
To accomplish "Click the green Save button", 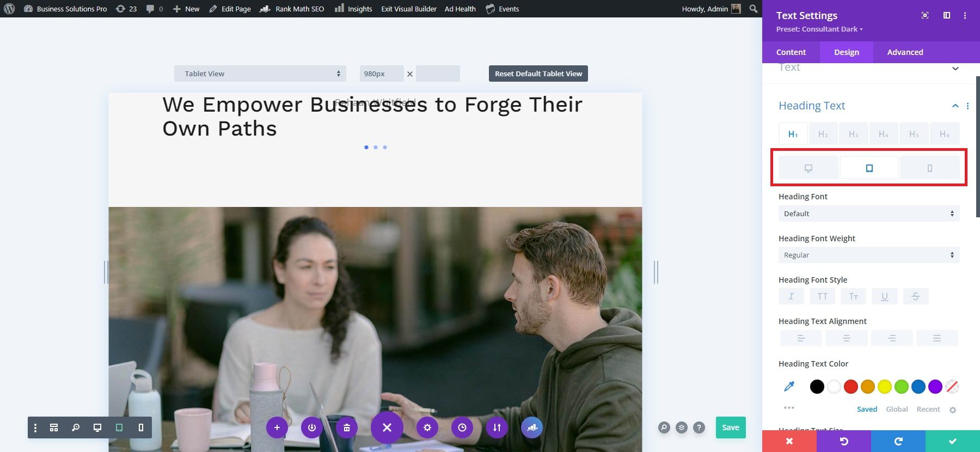I will pyautogui.click(x=730, y=427).
